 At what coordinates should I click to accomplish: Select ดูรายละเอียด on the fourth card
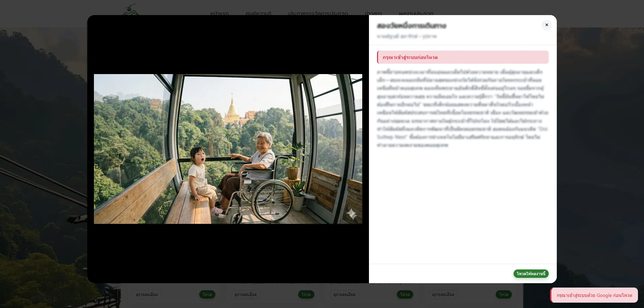pos(443,295)
